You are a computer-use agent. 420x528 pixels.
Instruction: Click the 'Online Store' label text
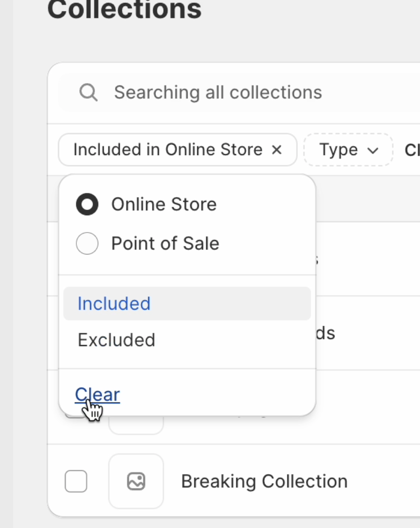click(164, 204)
